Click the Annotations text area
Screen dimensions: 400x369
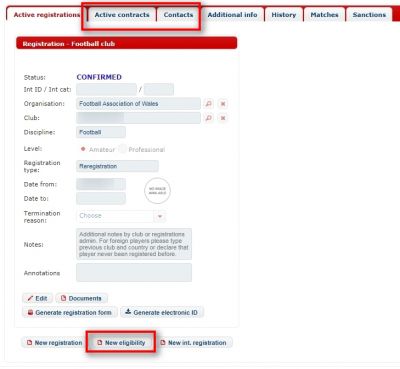tap(134, 273)
